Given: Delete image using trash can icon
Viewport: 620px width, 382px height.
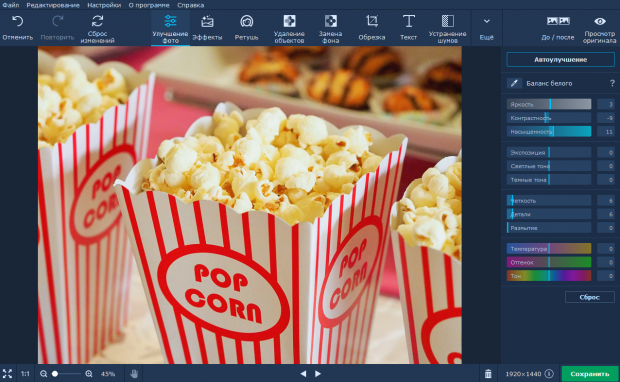Looking at the screenshot, I should (x=488, y=374).
